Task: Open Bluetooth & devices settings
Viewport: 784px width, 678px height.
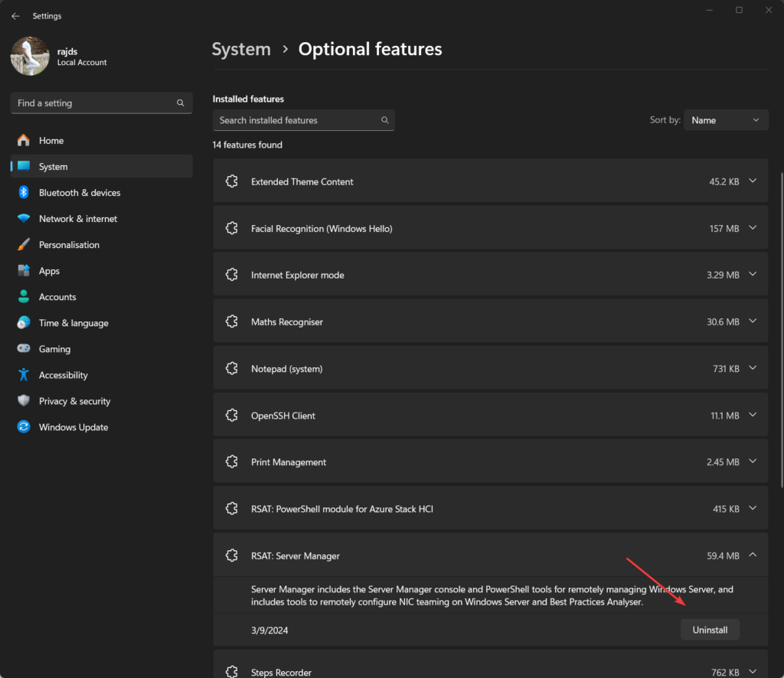Action: tap(102, 192)
